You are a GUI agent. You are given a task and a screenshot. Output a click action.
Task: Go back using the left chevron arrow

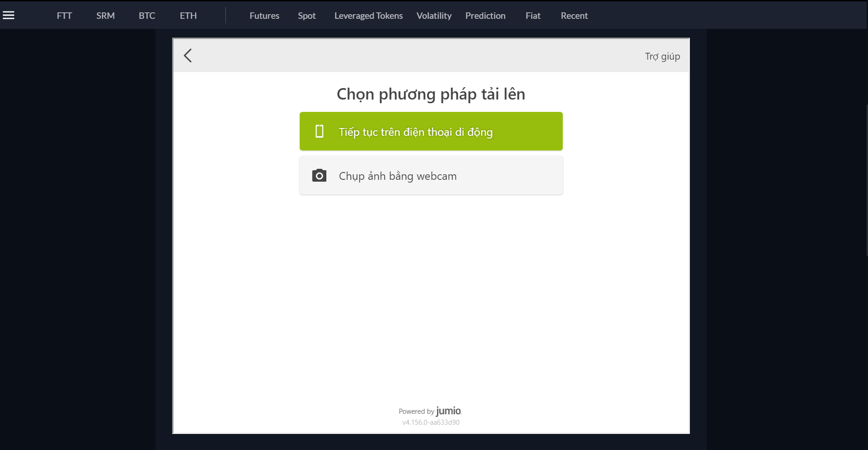coord(188,56)
